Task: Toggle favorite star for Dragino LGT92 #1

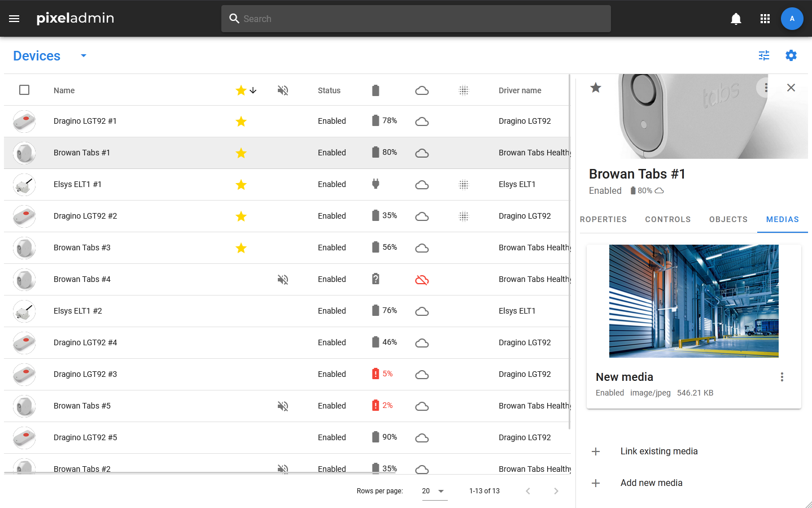Action: (x=241, y=121)
